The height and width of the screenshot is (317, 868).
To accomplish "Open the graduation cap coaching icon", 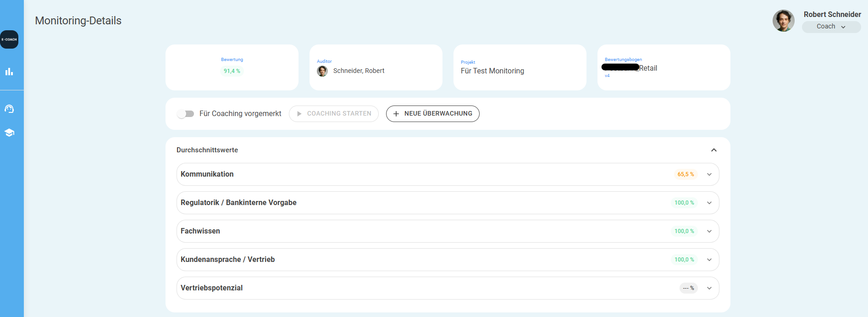I will (9, 133).
